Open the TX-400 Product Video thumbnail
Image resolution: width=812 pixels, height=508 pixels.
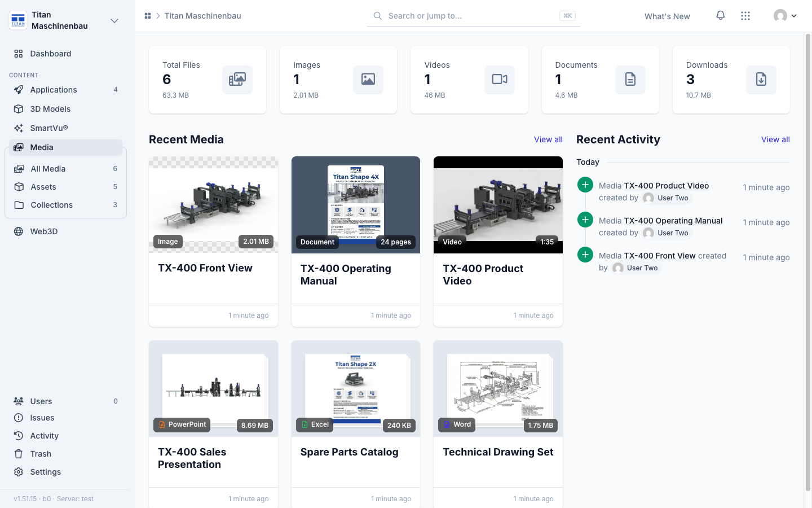[498, 205]
